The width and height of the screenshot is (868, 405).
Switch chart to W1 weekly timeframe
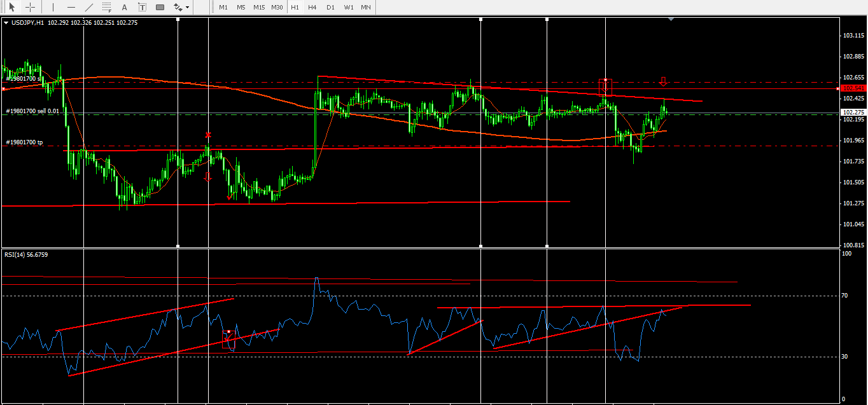(349, 7)
